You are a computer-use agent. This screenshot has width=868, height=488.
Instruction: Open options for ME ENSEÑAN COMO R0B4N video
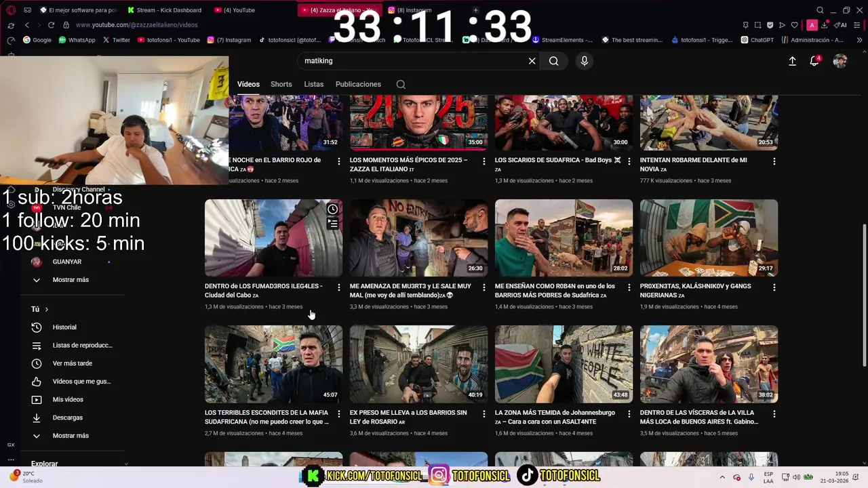click(629, 287)
